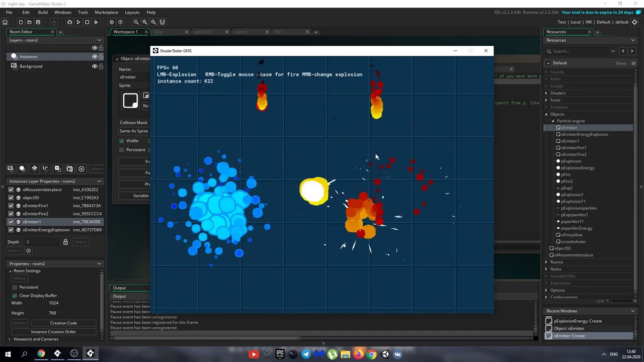Click the Home start page icon
This screenshot has width=644, height=362.
point(5,22)
